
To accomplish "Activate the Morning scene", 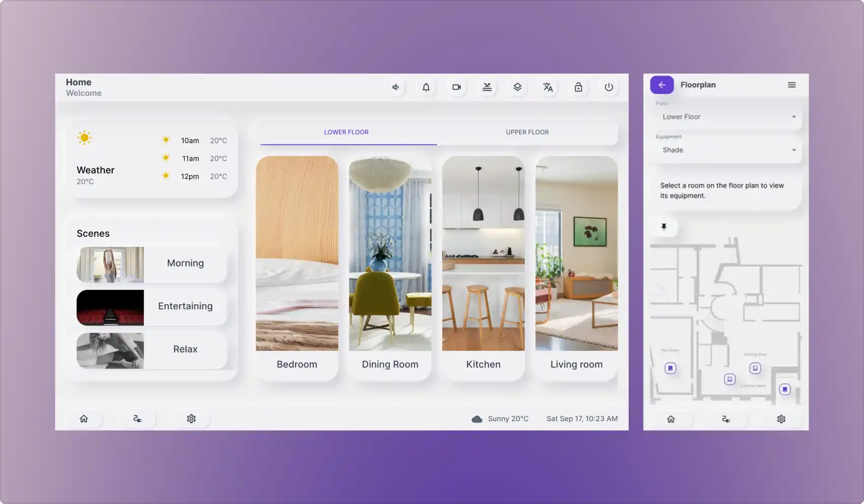I will 151,263.
